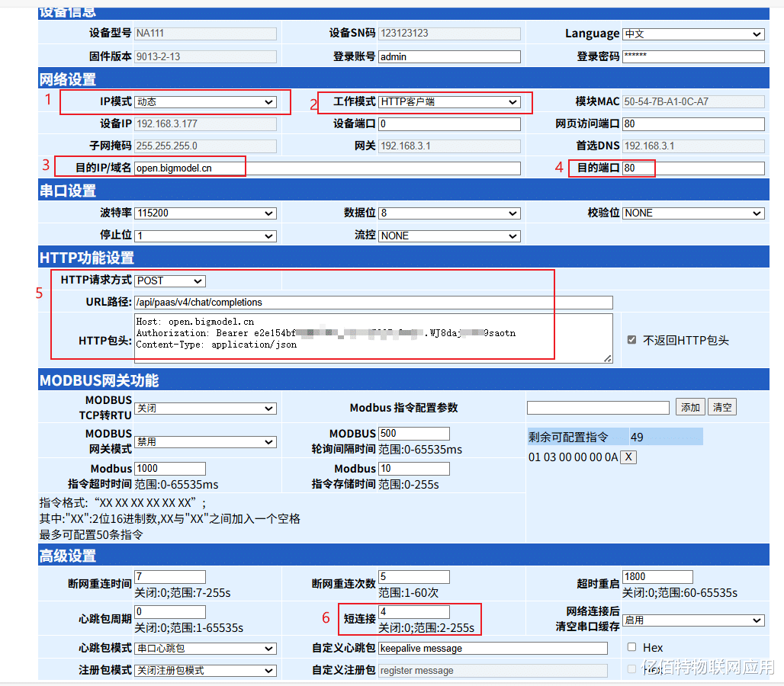784x686 pixels.
Task: Open the 心跳包模式 dropdown showing 串口心跳包
Action: coord(205,647)
